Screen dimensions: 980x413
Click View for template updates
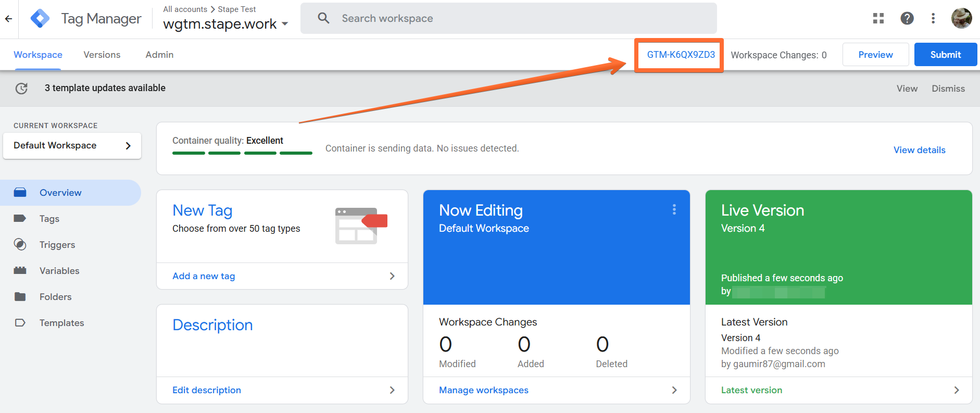click(907, 89)
